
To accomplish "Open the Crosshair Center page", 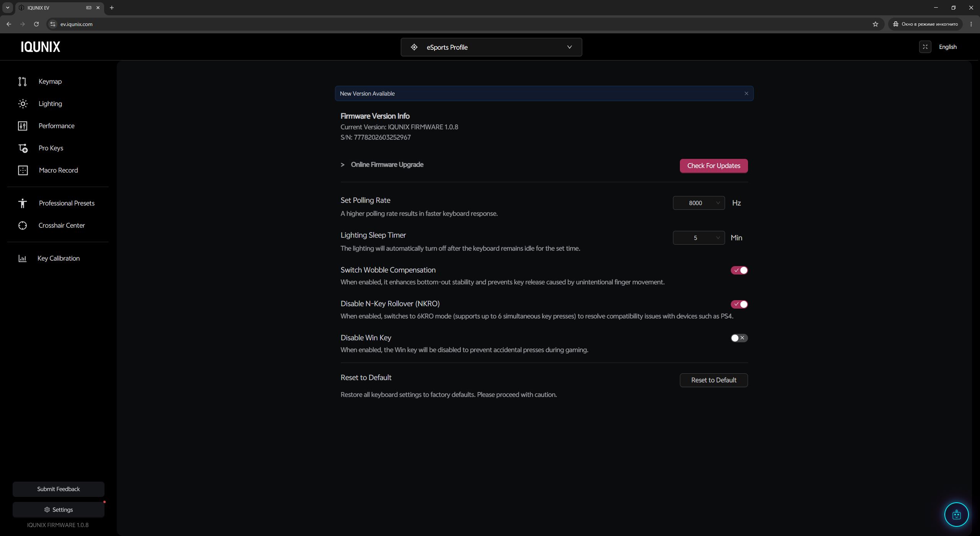I will [62, 226].
